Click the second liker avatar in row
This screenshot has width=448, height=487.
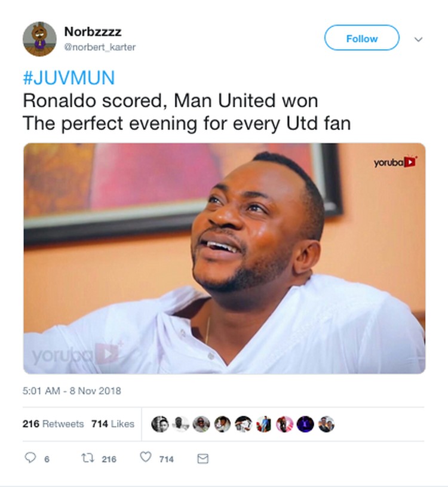tap(181, 424)
